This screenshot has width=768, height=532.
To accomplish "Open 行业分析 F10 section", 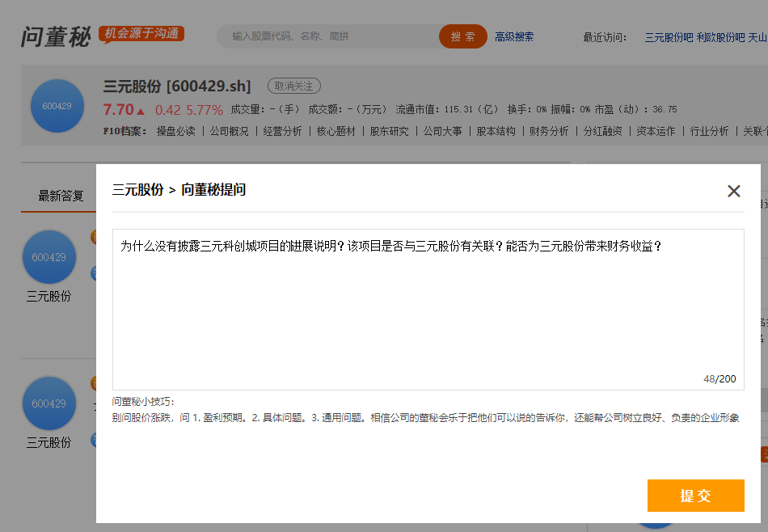I will point(709,131).
